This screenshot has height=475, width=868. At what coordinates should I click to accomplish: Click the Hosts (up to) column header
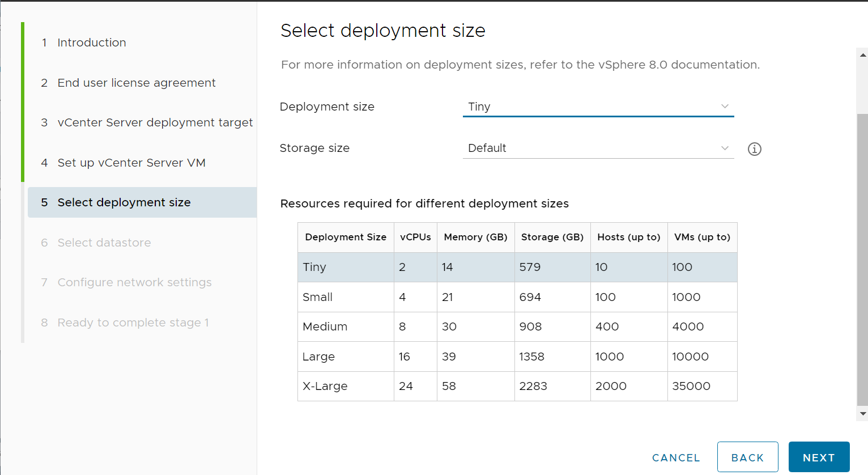[629, 237]
